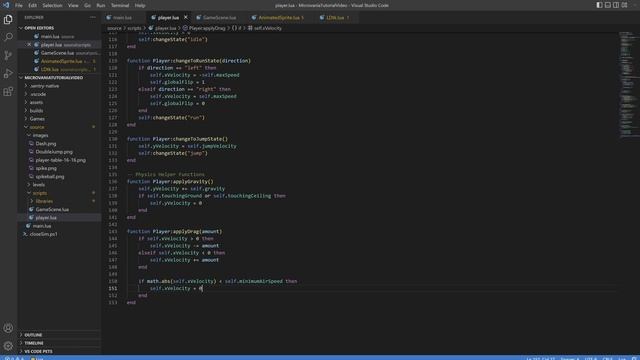Click Player:applyDrag breadcrumb segment
Image resolution: width=640 pixels, height=360 pixels.
pyautogui.click(x=204, y=28)
